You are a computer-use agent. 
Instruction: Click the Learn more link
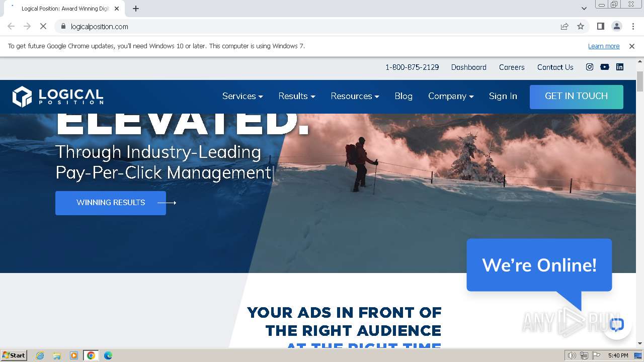tap(604, 46)
